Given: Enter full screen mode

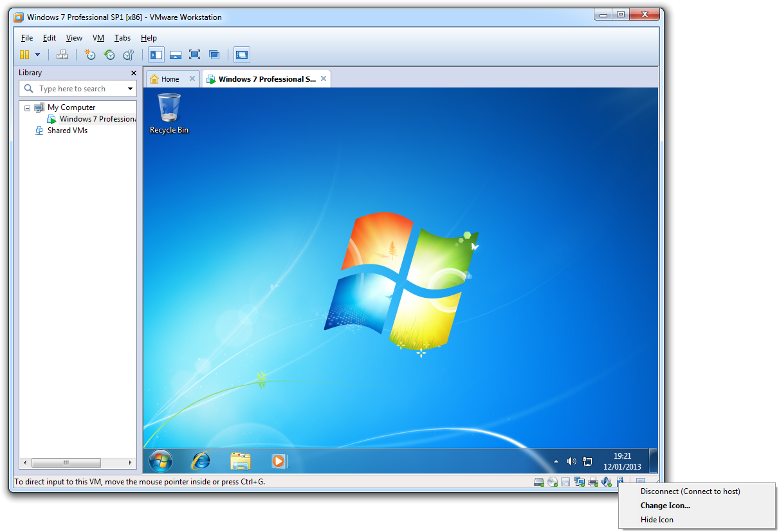Looking at the screenshot, I should coord(194,55).
